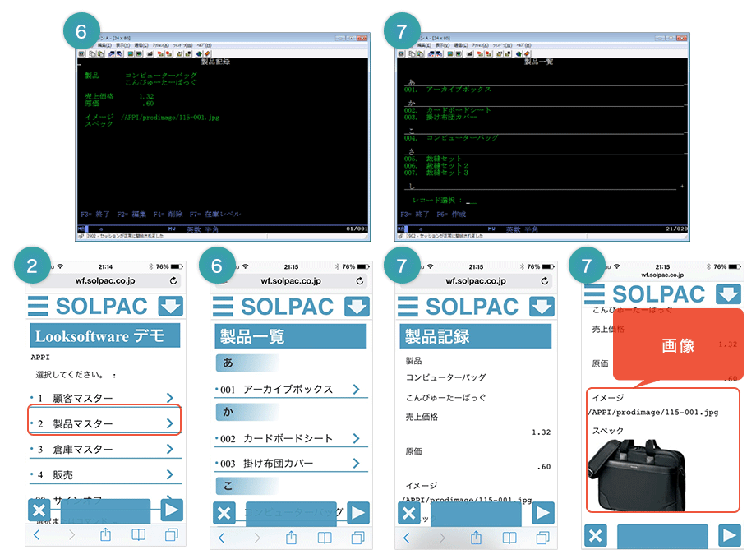Click the red 画像 callout label
The width and height of the screenshot is (756, 559).
coord(677,347)
